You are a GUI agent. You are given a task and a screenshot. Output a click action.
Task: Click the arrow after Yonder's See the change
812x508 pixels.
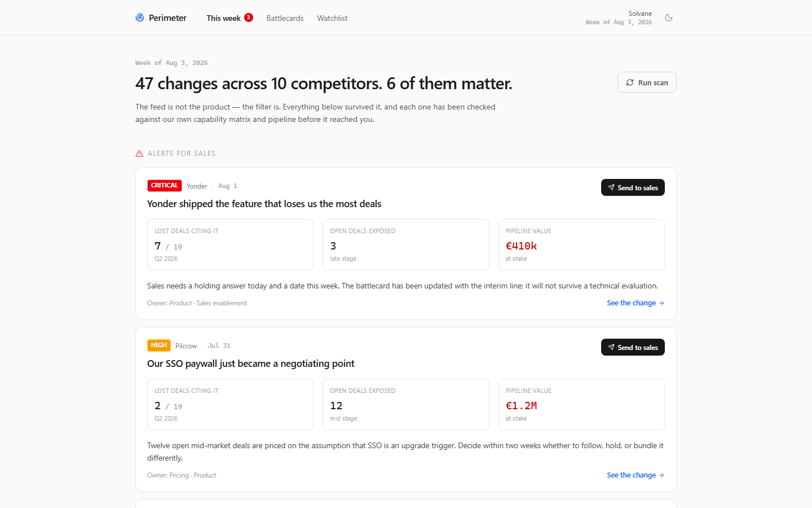pos(661,303)
